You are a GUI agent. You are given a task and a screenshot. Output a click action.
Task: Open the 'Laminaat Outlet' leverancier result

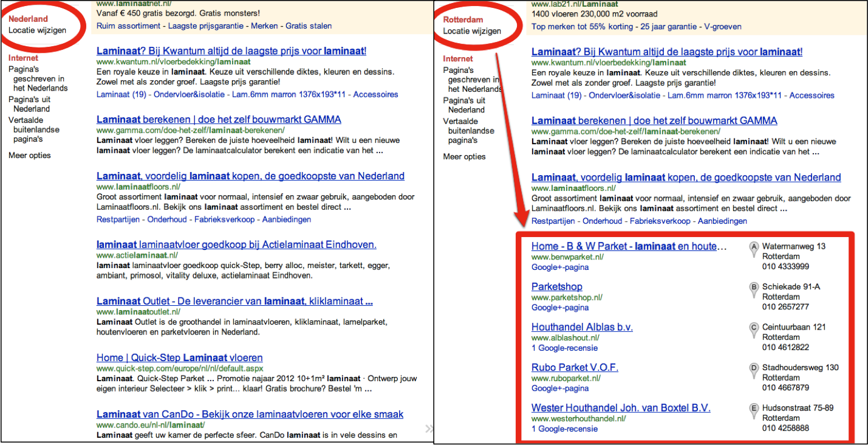(234, 301)
